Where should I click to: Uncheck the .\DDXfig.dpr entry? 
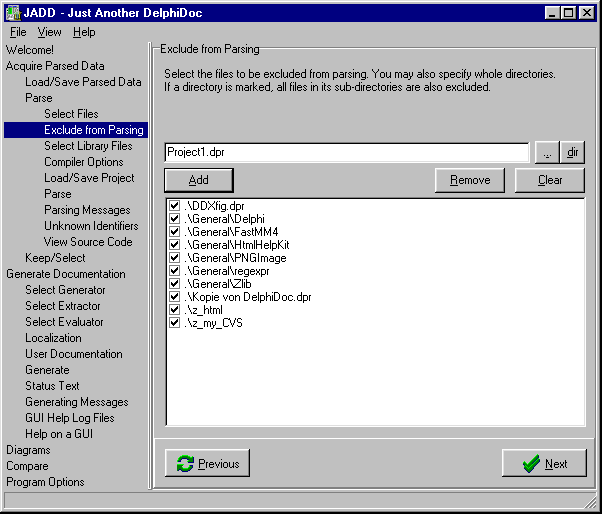(175, 206)
